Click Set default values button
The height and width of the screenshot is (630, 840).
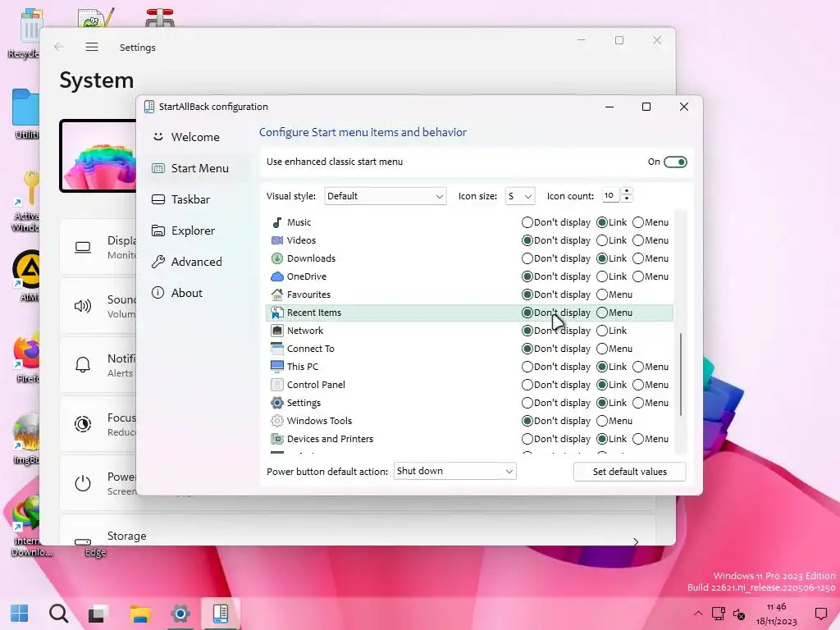(629, 472)
